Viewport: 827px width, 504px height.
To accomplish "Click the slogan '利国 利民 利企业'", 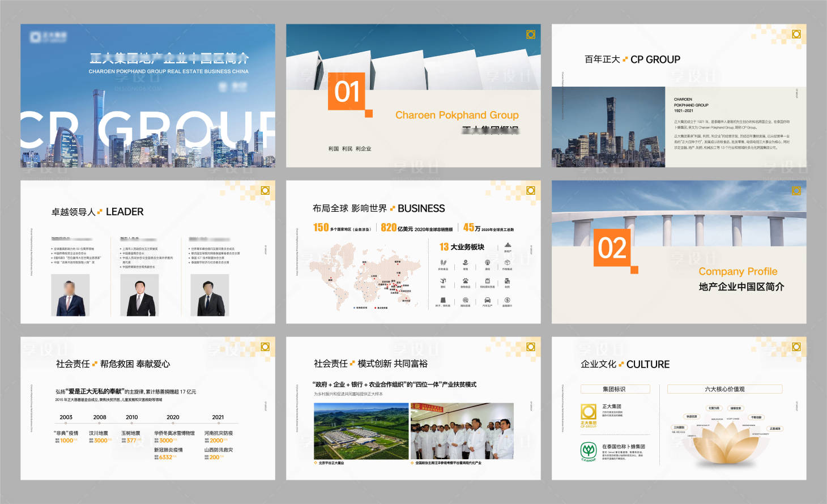I will 349,149.
